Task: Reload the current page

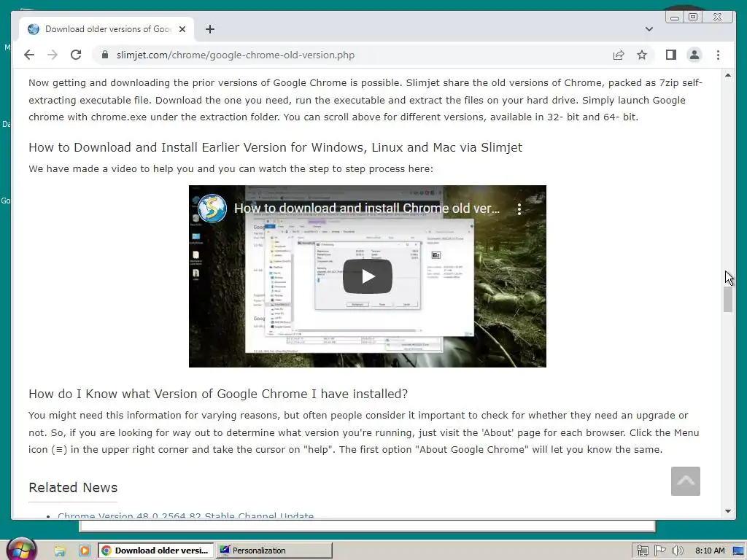Action: tap(76, 55)
